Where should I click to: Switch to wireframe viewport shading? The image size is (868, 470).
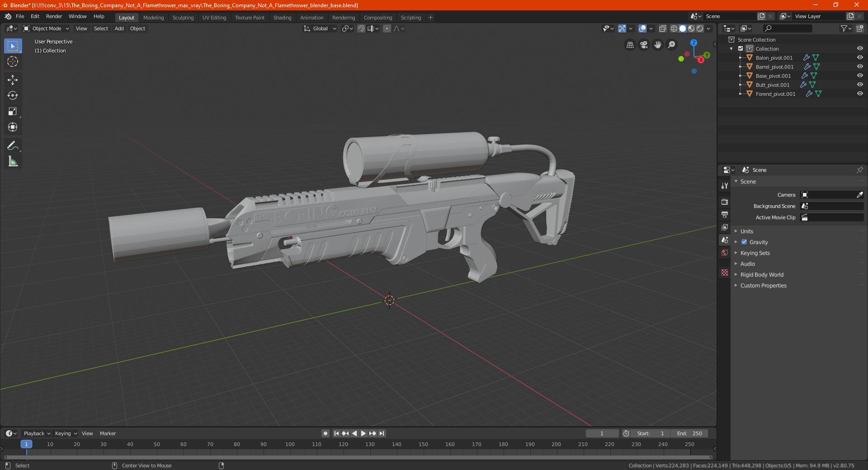pyautogui.click(x=674, y=28)
